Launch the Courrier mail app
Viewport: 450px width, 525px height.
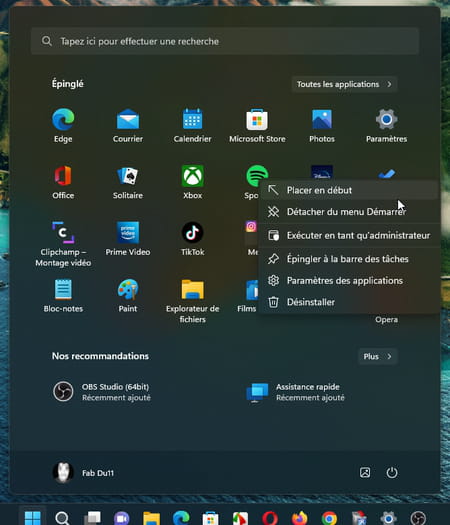pos(128,125)
